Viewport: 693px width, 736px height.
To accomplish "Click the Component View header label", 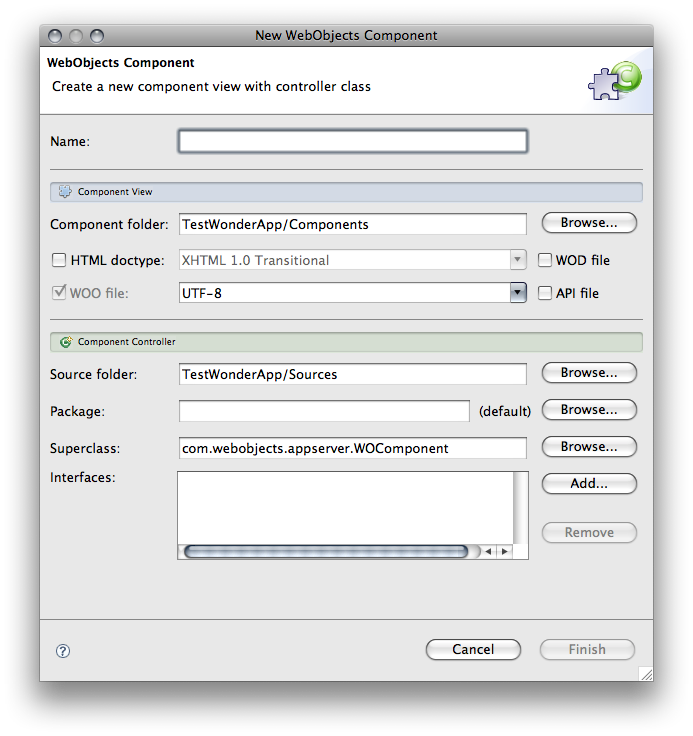I will click(x=115, y=192).
